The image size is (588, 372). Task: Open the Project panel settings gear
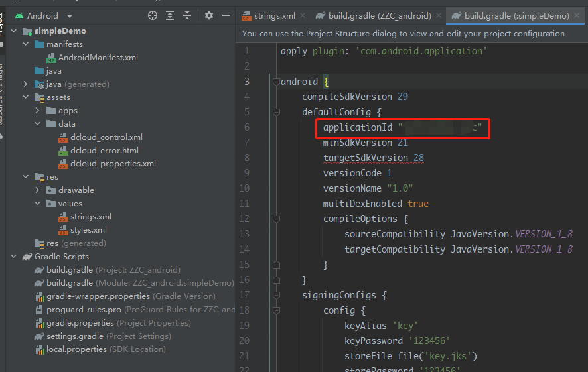pyautogui.click(x=209, y=15)
